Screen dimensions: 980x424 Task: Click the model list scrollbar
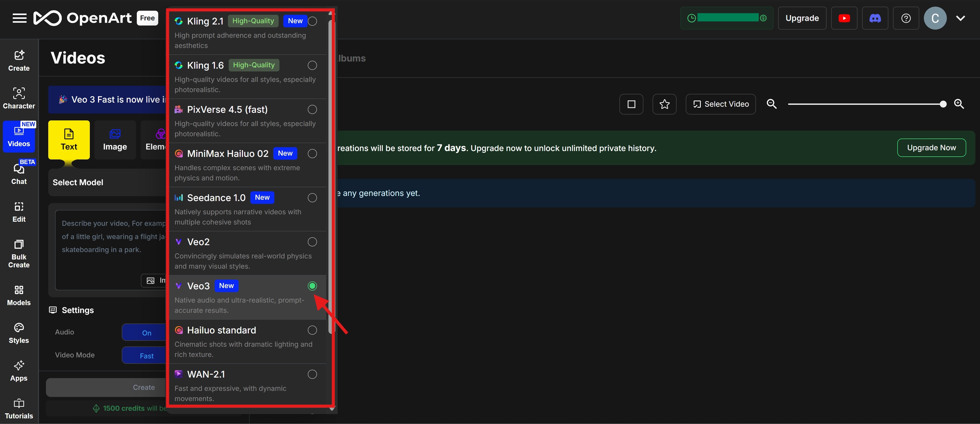coord(331,177)
